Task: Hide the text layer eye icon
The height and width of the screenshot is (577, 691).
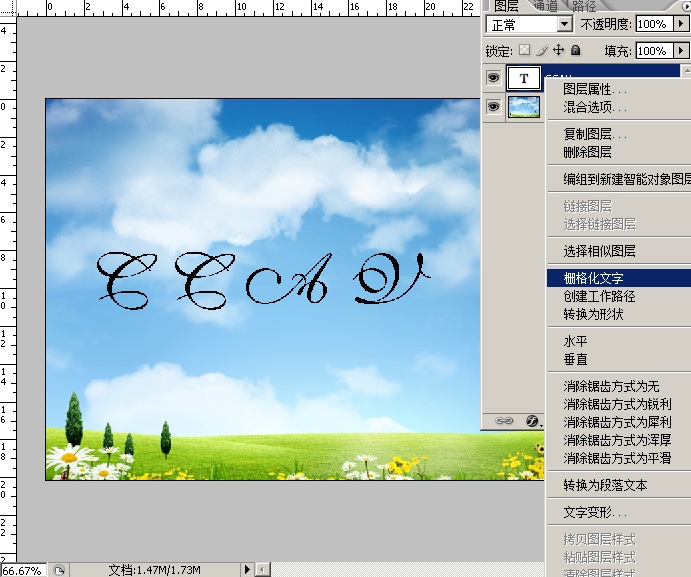Action: [x=493, y=78]
